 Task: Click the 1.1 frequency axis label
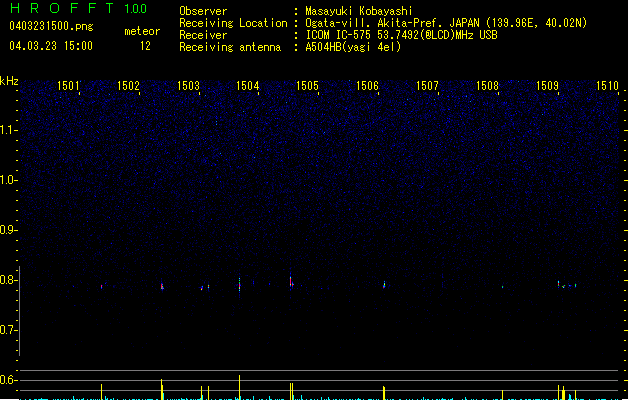(x=9, y=129)
